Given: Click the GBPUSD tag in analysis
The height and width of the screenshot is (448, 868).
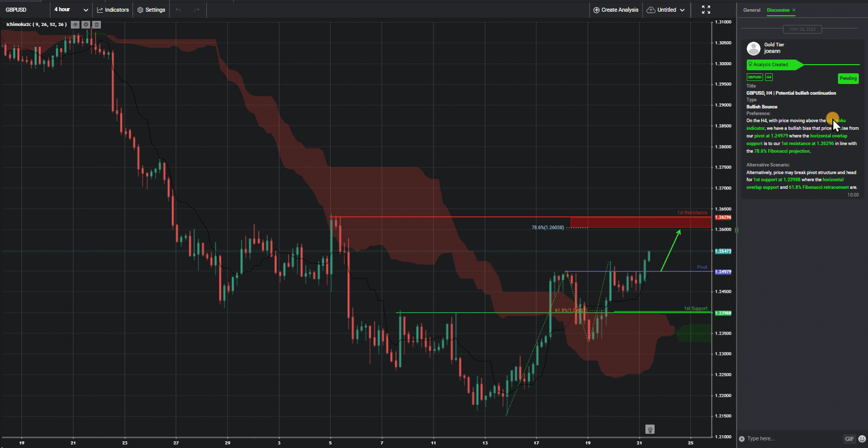Looking at the screenshot, I should tap(754, 77).
